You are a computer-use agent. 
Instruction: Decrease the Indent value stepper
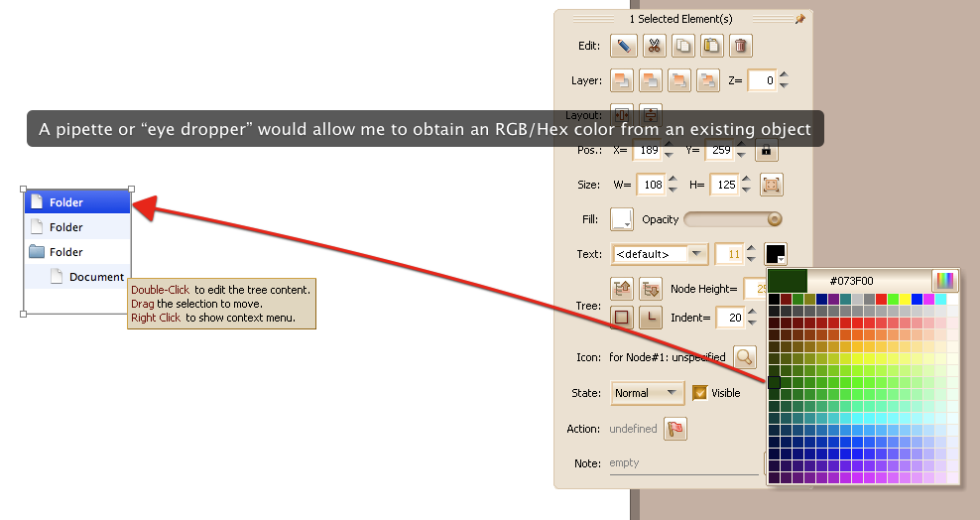pos(753,323)
